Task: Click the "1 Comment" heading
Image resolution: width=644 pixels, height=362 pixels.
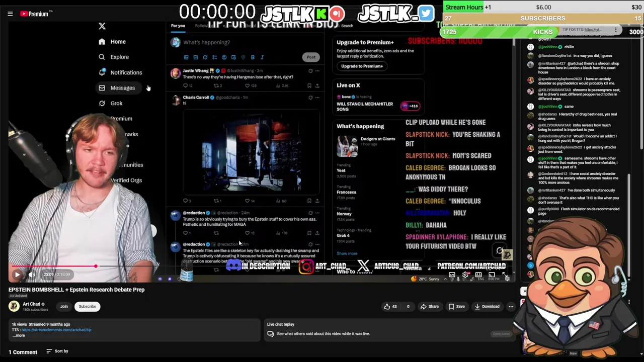Action: 23,352
